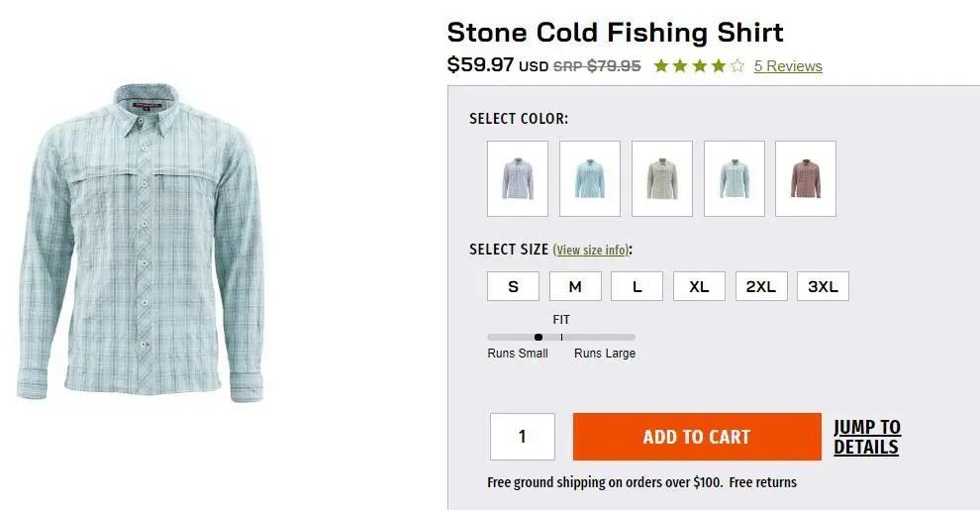Follow the Jump to Details link

point(866,437)
